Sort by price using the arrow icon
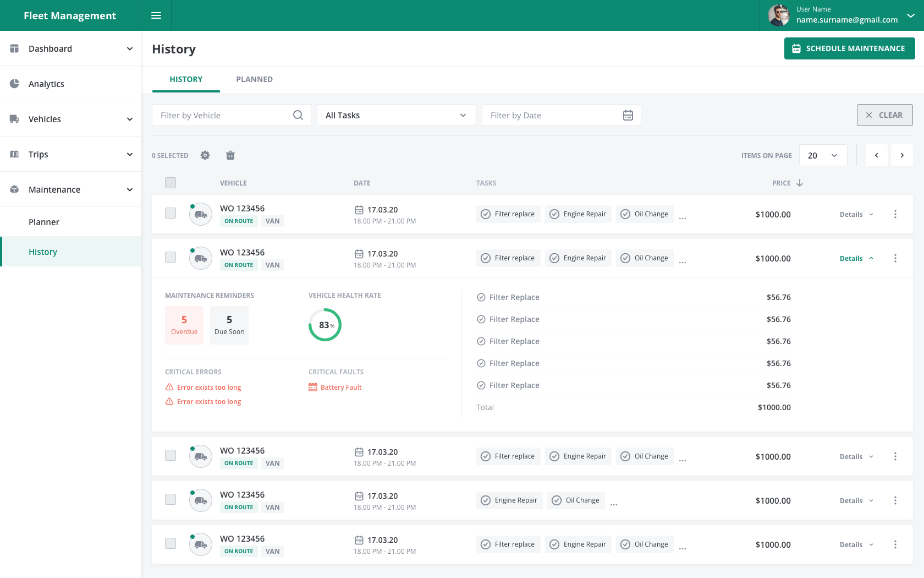Screen dimensions: 924x578 point(800,183)
